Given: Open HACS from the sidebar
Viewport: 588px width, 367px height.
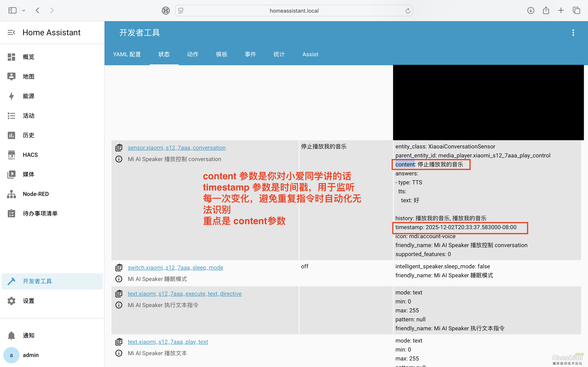Looking at the screenshot, I should click(30, 155).
